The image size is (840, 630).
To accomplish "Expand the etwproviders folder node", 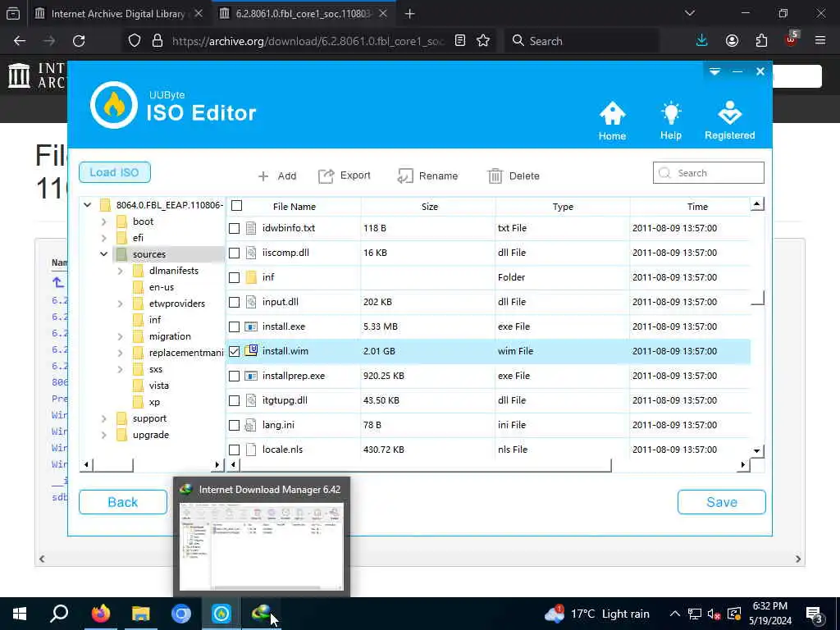I will pos(121,304).
